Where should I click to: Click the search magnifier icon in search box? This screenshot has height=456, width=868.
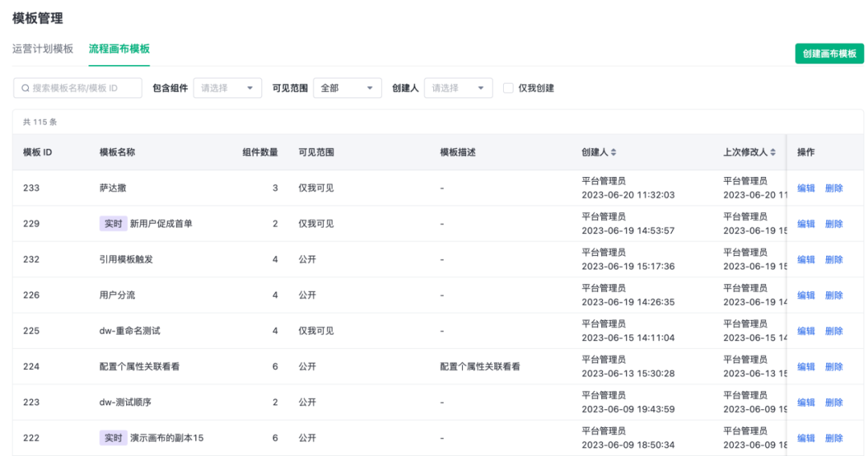(26, 88)
